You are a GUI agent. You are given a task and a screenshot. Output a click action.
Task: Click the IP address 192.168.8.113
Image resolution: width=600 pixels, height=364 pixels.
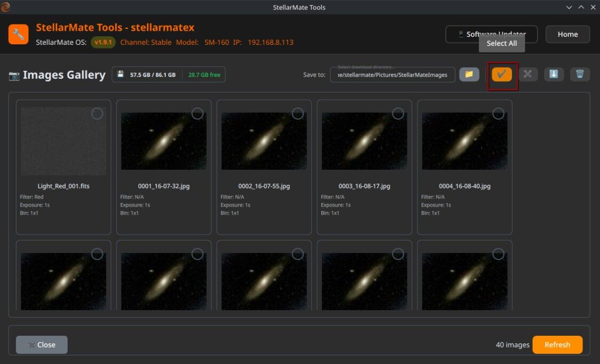pos(271,42)
